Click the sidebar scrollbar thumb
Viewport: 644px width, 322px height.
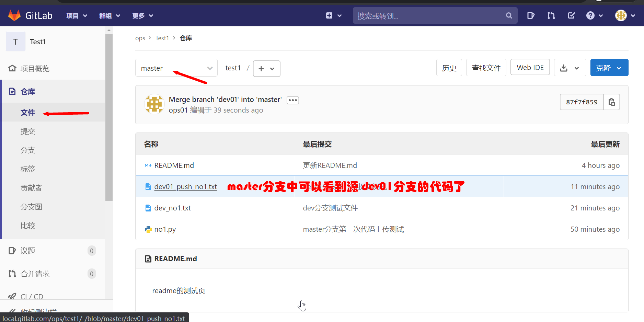109,117
